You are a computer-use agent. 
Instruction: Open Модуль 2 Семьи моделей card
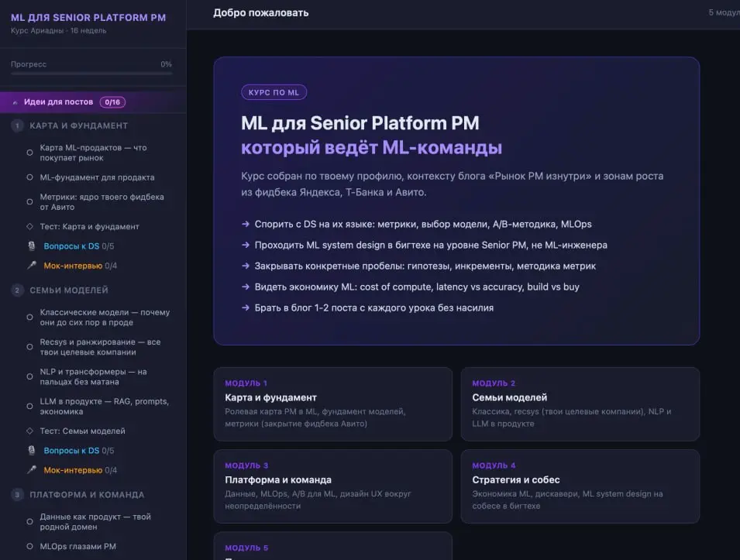tap(580, 404)
